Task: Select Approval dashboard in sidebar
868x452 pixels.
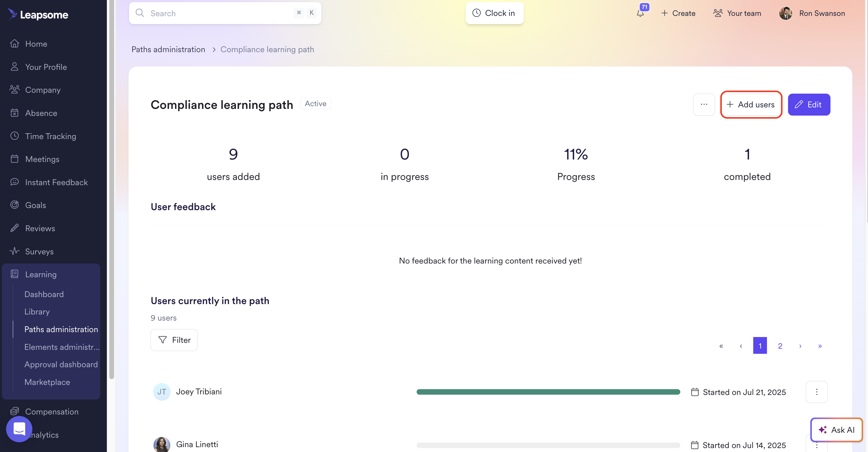Action: pyautogui.click(x=61, y=364)
